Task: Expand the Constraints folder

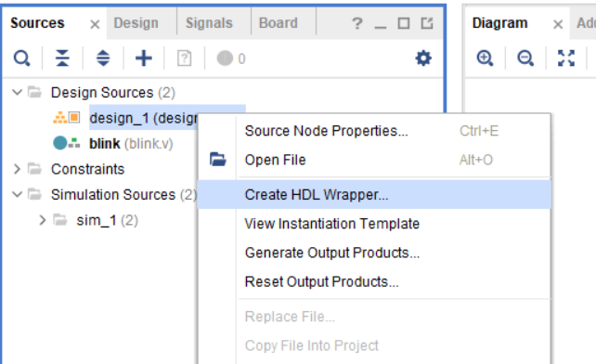Action: pyautogui.click(x=17, y=169)
